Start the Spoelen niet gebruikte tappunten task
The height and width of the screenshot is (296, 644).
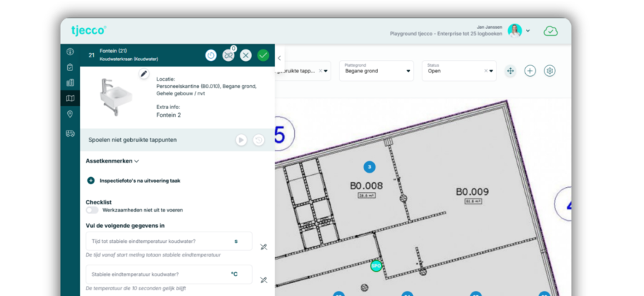click(241, 140)
